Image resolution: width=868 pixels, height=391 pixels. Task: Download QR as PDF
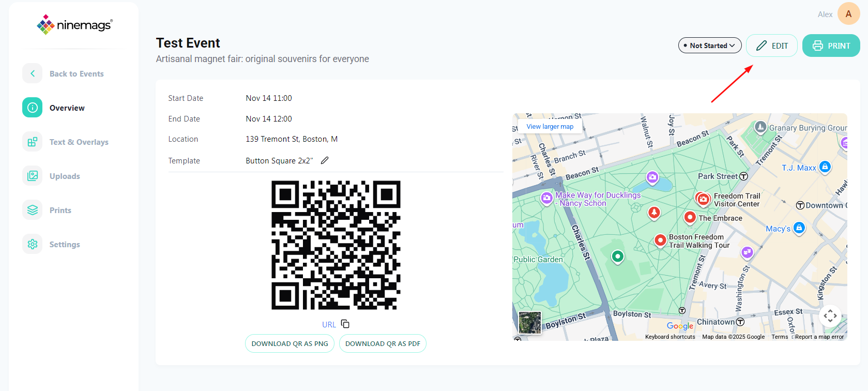click(x=383, y=343)
